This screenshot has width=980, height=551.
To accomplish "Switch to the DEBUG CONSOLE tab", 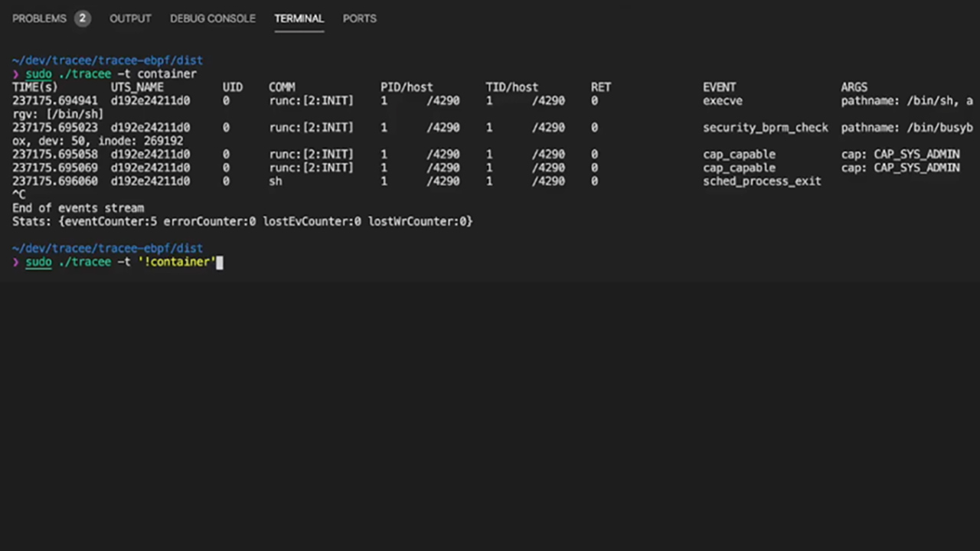I will point(213,18).
